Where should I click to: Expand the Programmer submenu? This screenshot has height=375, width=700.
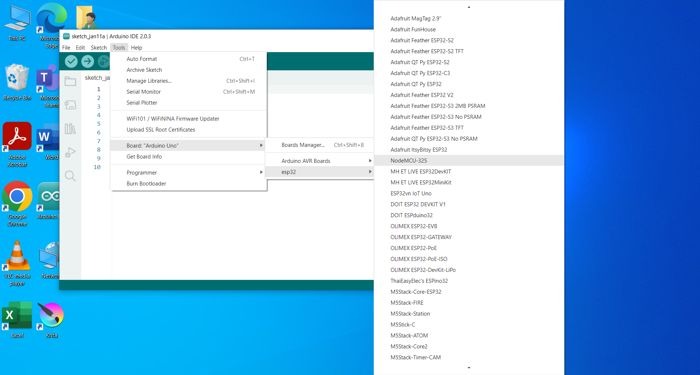pos(189,173)
